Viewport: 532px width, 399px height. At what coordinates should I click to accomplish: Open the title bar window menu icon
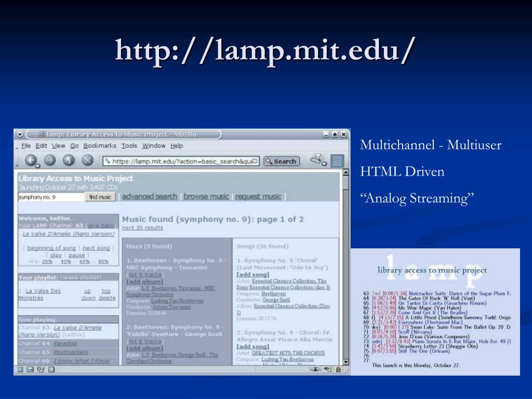click(20, 135)
